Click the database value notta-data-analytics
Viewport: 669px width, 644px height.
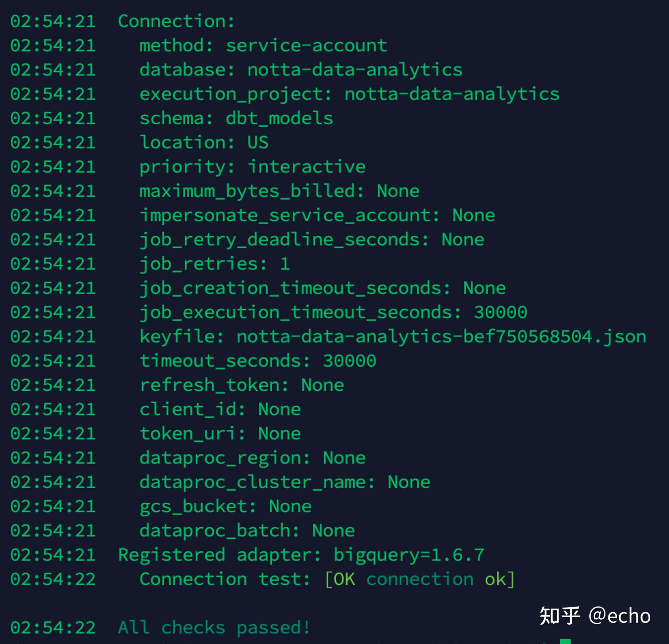[x=355, y=70]
